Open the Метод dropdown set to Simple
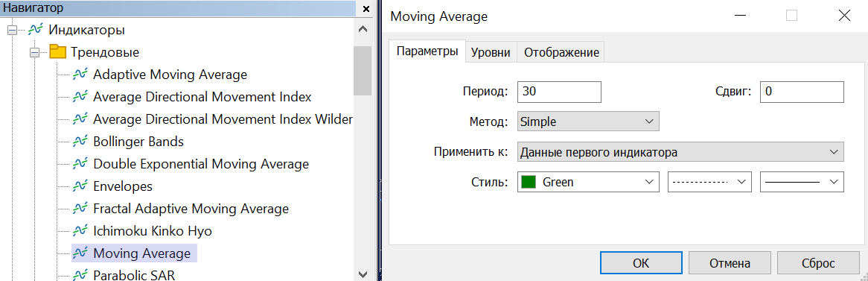 (588, 122)
